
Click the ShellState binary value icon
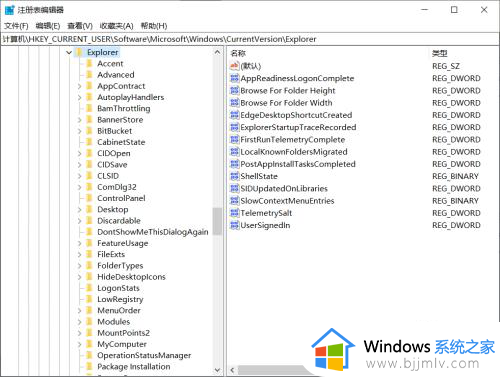235,176
